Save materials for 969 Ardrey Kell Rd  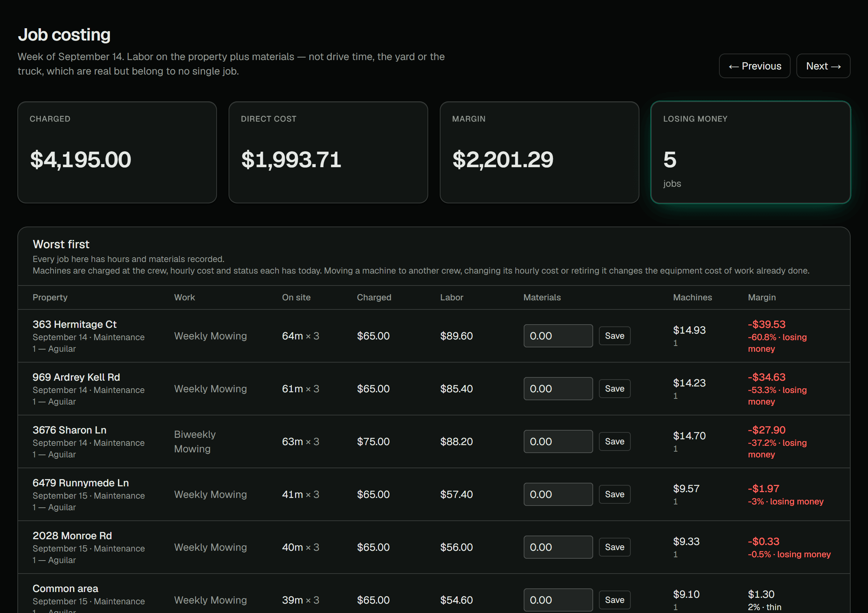[614, 389]
